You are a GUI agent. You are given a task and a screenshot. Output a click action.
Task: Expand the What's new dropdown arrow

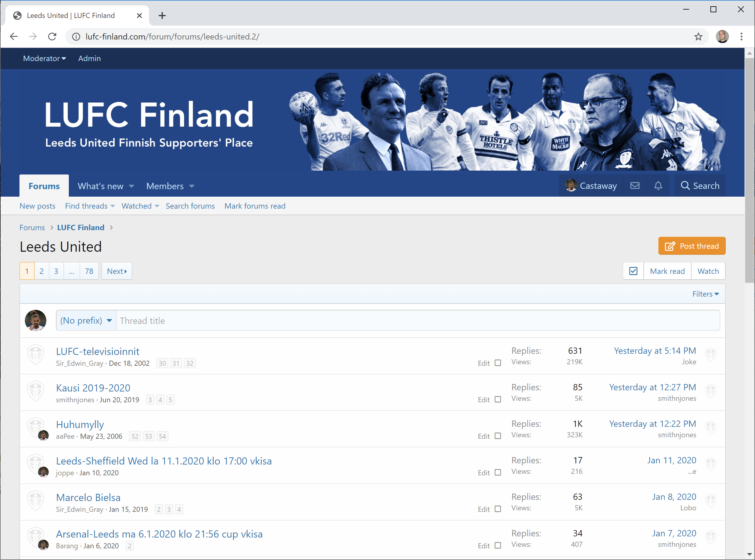pos(131,186)
